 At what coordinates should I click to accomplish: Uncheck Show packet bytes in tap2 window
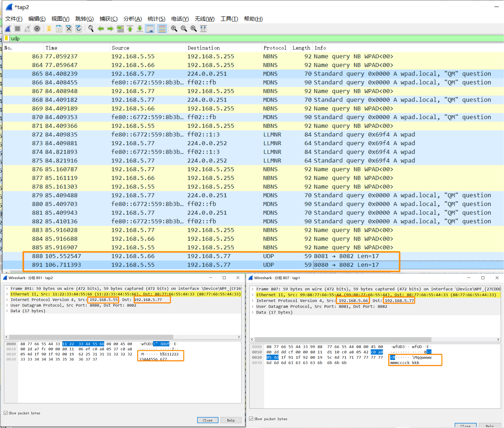click(6, 413)
